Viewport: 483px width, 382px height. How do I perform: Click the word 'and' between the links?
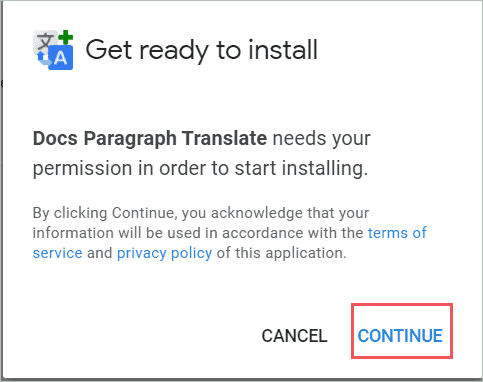[x=99, y=253]
